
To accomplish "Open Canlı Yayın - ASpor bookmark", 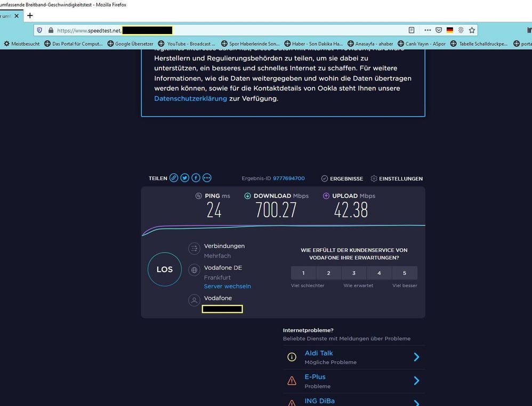I will tap(422, 44).
